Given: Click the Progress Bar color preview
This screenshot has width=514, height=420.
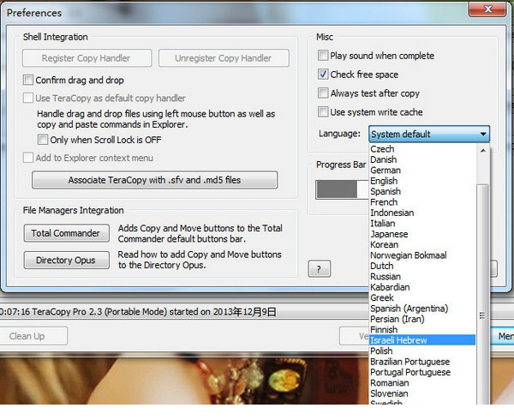Looking at the screenshot, I should [342, 189].
